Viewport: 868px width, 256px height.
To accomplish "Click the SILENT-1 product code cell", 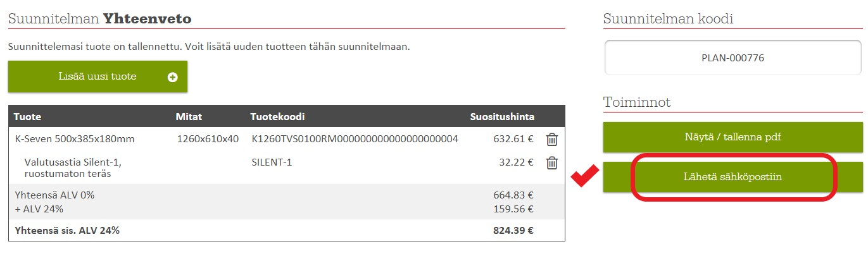I will (x=272, y=162).
